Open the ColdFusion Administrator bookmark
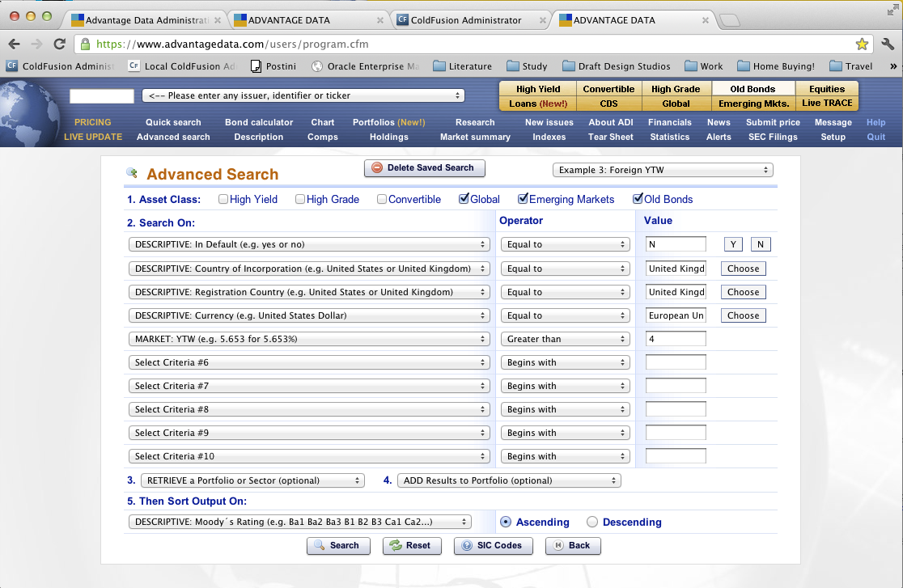 click(x=61, y=66)
